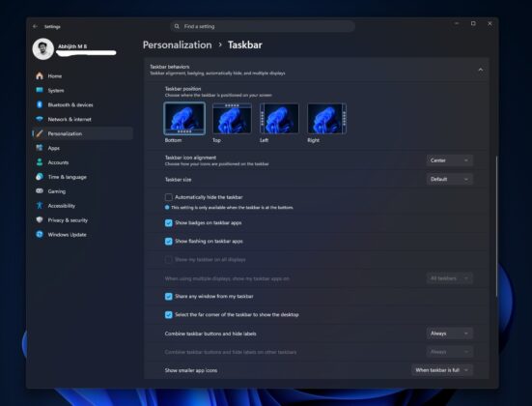Click the back arrow in Settings

pyautogui.click(x=35, y=26)
